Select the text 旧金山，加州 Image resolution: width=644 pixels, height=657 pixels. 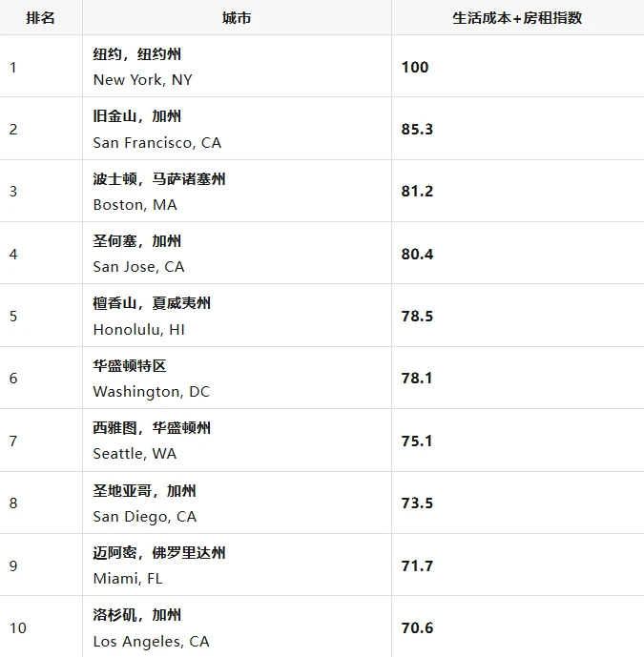click(137, 116)
